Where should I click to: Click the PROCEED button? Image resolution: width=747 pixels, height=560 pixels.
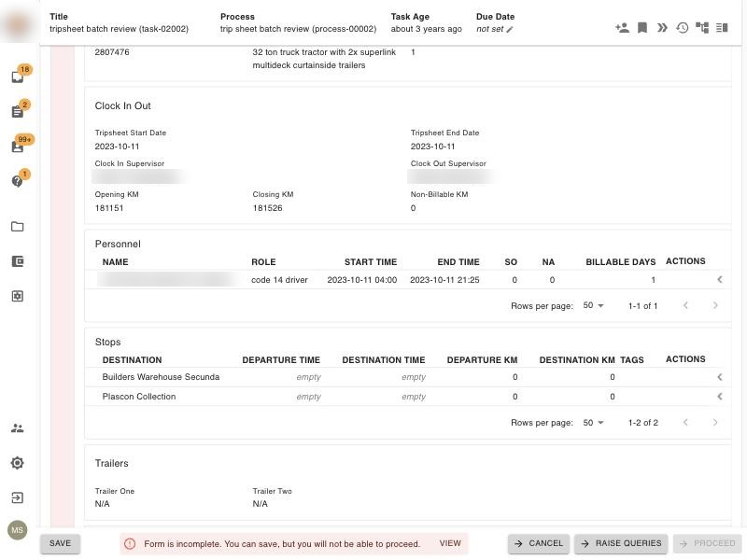(708, 543)
